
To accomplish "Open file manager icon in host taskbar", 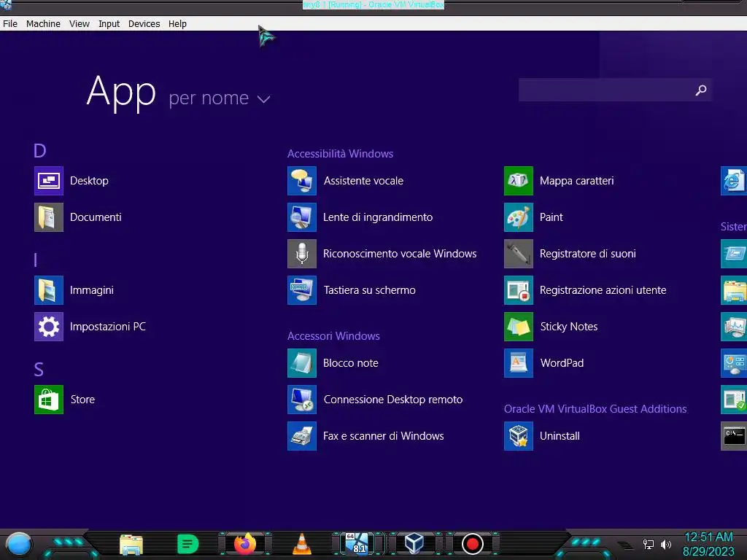I will pyautogui.click(x=131, y=544).
